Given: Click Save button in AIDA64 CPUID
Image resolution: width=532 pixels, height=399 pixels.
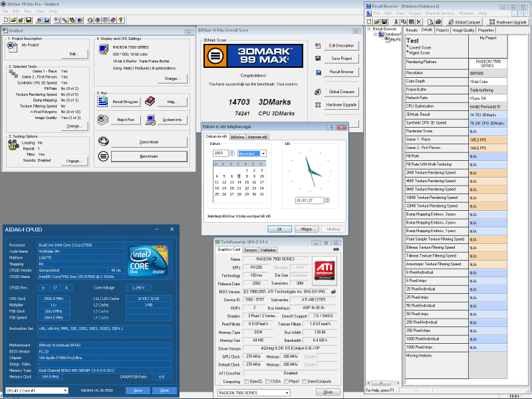Looking at the screenshot, I should click(138, 390).
